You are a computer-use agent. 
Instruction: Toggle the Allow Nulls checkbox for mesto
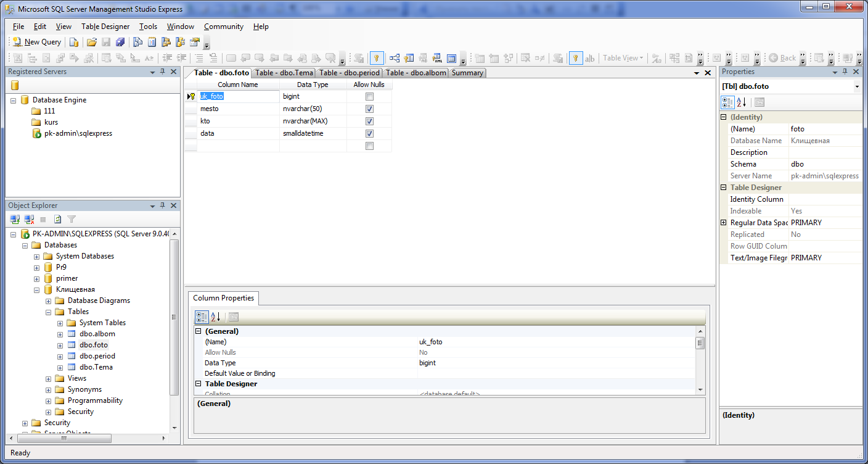(369, 109)
